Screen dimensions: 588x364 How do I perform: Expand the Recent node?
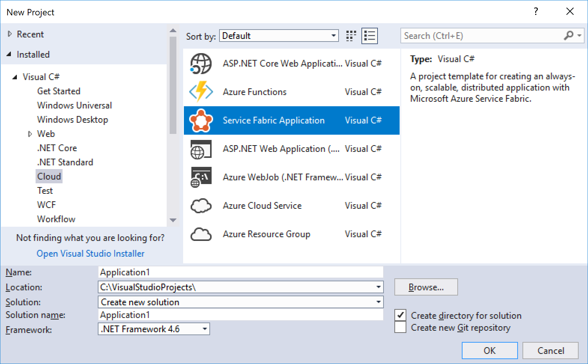point(10,34)
